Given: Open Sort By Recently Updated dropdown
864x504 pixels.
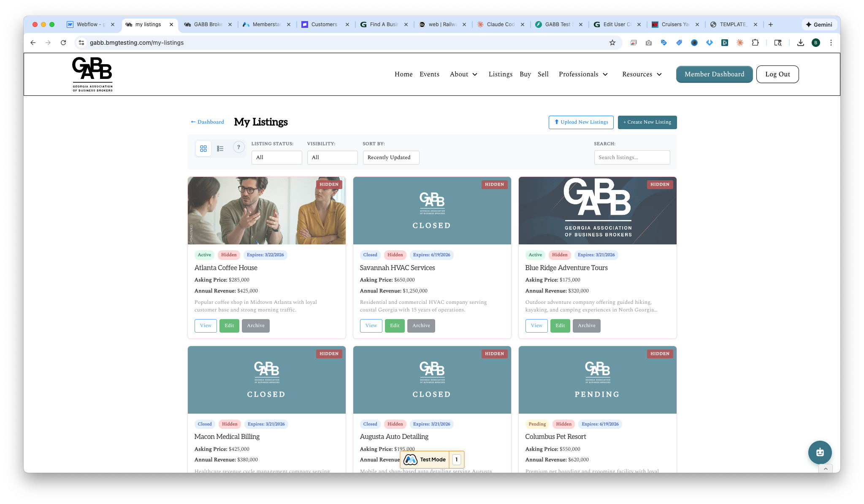Looking at the screenshot, I should pyautogui.click(x=391, y=157).
